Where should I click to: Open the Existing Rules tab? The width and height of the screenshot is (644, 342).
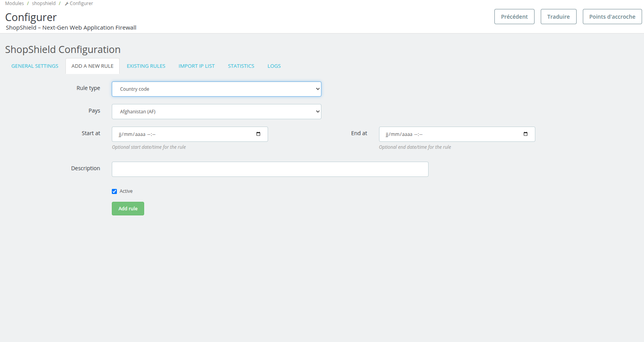click(146, 66)
